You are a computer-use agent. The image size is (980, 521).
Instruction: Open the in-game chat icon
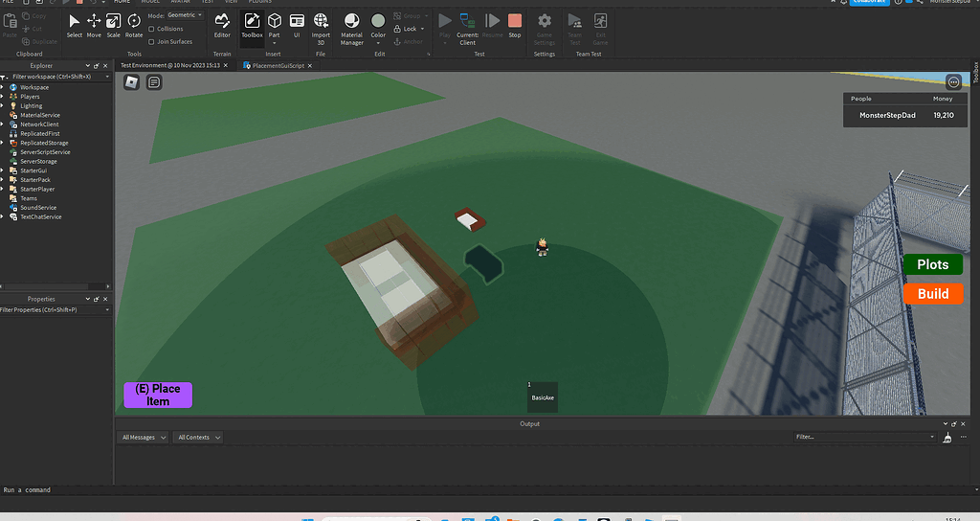[153, 82]
